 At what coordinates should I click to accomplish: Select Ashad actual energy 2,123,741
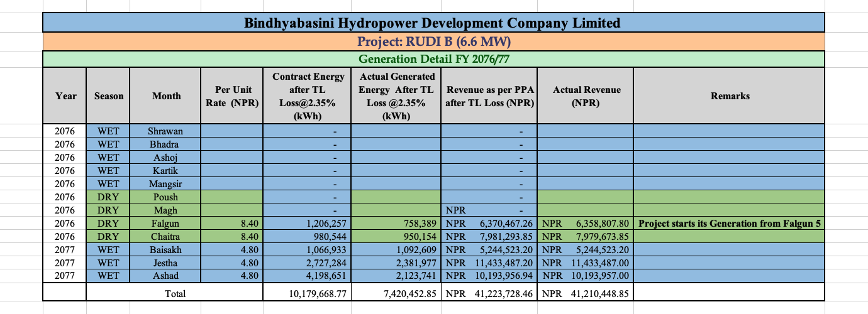(396, 276)
